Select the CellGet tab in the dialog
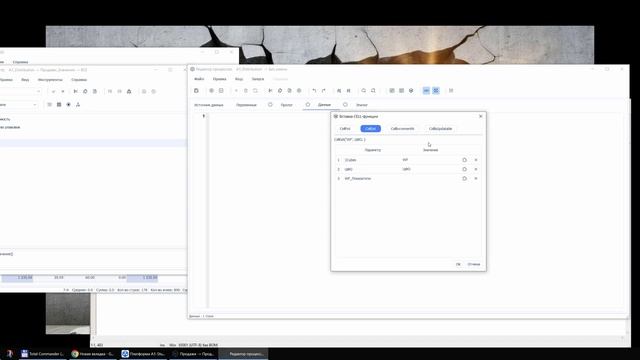Image resolution: width=640 pixels, height=360 pixels. pyautogui.click(x=345, y=129)
